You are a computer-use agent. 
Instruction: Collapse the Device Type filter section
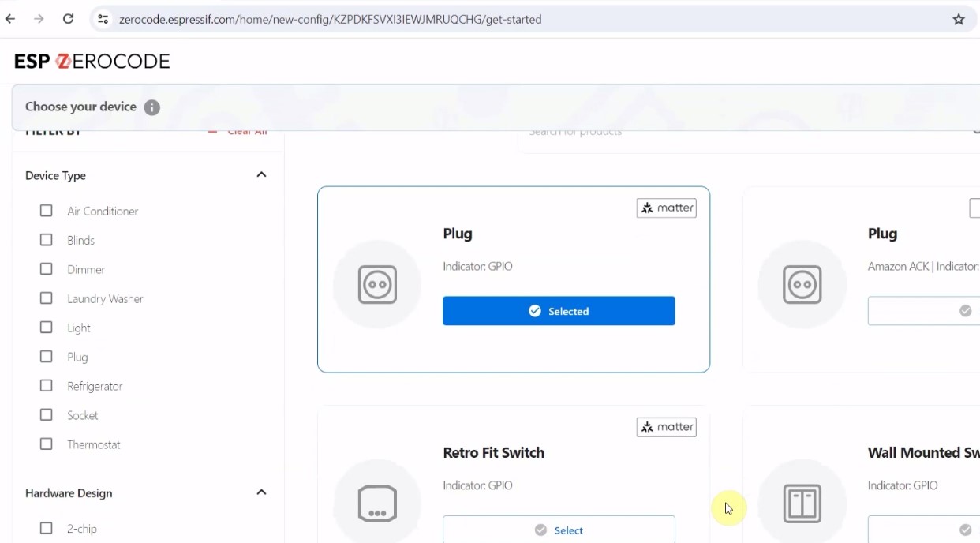pyautogui.click(x=261, y=174)
